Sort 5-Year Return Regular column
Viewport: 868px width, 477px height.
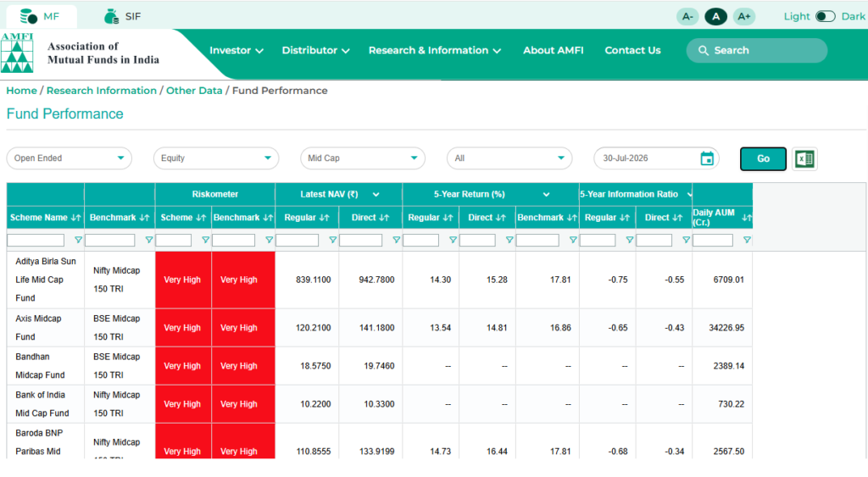tap(448, 218)
